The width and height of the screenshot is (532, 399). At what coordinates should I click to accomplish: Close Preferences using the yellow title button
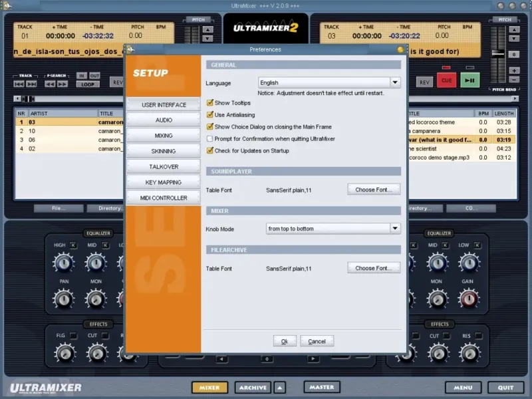tap(400, 49)
